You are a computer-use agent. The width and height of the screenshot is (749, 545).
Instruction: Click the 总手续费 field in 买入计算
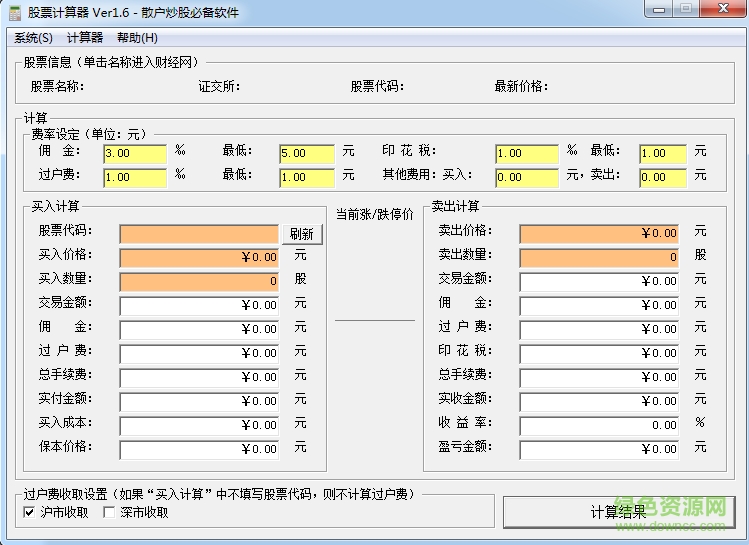coord(199,378)
